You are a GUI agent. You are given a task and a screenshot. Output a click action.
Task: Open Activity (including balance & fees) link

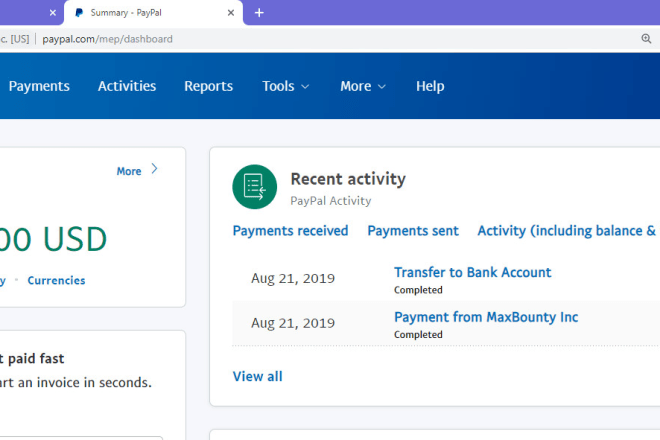[567, 231]
